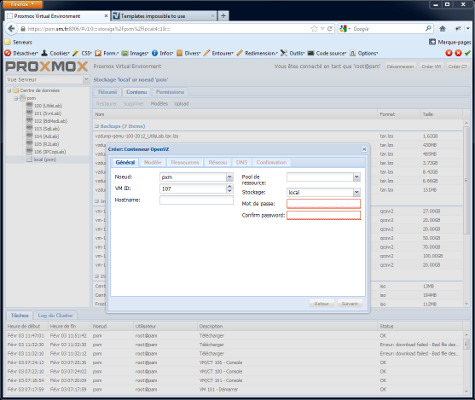Open the Options developer toolbar menu
Viewport: 475px width, 400px height.
364,53
